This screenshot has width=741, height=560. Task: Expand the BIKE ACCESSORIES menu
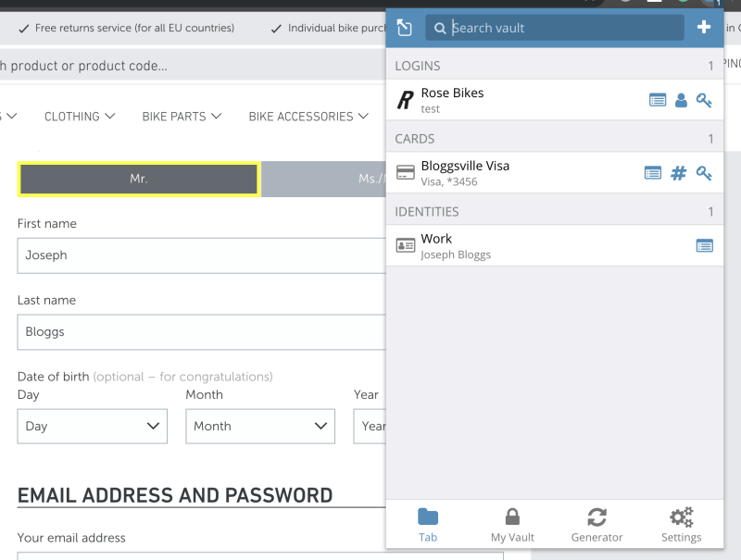[308, 116]
